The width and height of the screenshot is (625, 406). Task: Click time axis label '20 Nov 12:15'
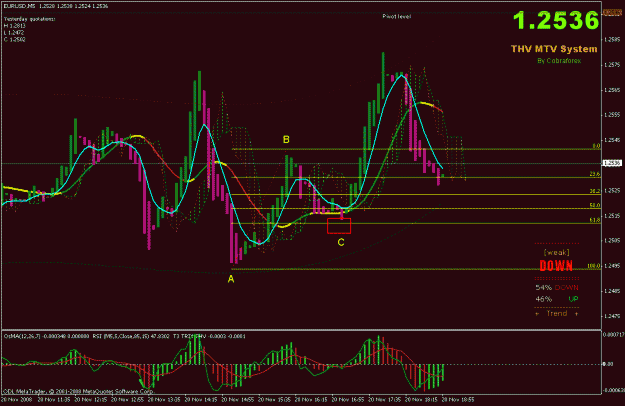click(90, 399)
